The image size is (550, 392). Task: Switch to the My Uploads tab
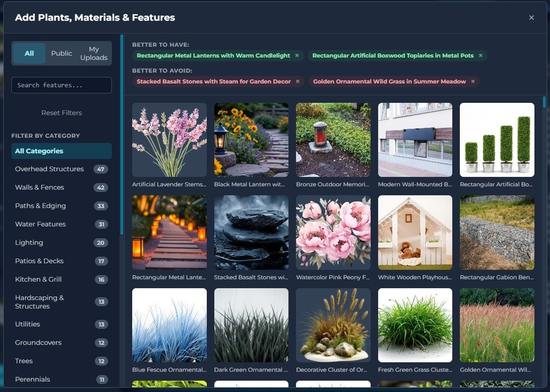93,53
